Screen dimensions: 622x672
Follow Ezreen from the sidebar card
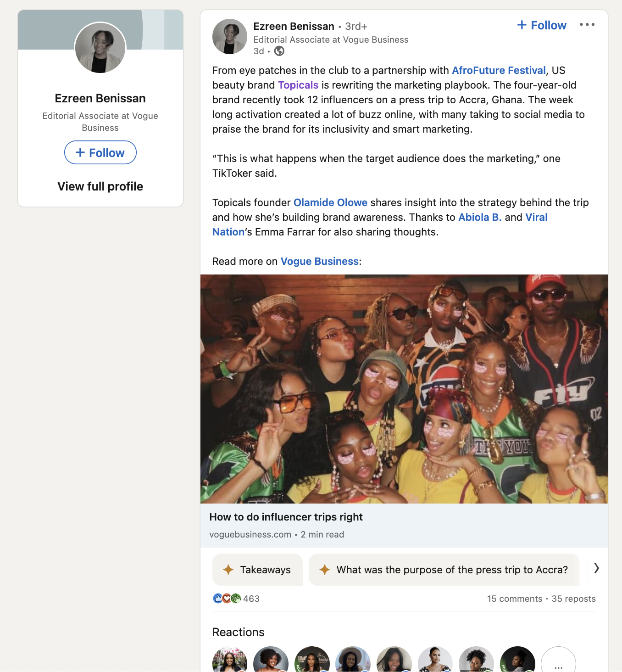point(100,152)
